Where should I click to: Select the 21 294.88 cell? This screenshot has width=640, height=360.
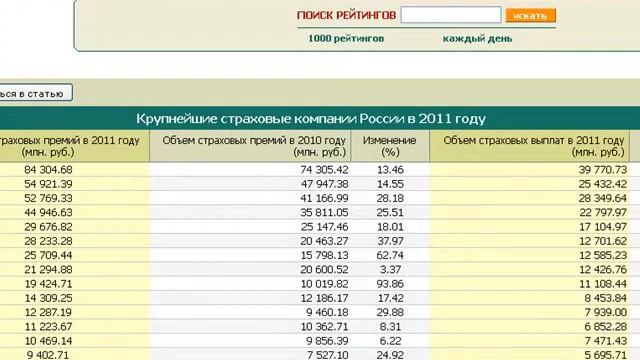(x=48, y=269)
